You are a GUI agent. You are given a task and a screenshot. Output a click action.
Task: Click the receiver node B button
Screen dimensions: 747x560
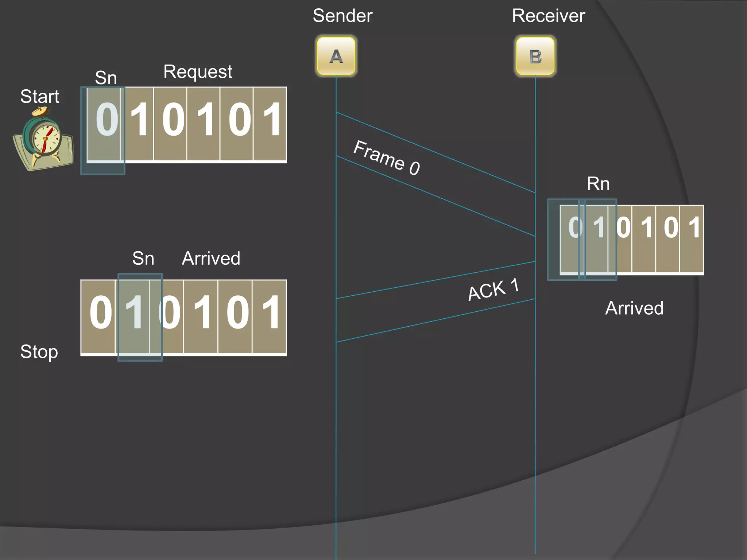[535, 56]
